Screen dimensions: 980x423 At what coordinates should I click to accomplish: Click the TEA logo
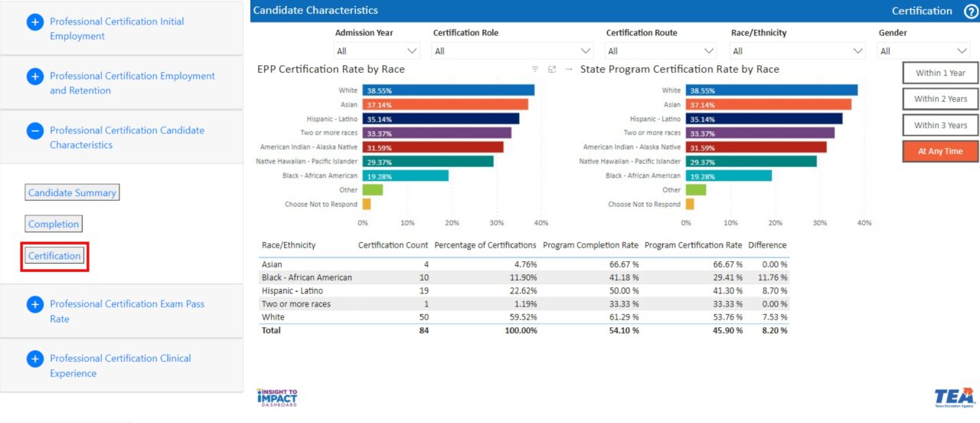(954, 398)
